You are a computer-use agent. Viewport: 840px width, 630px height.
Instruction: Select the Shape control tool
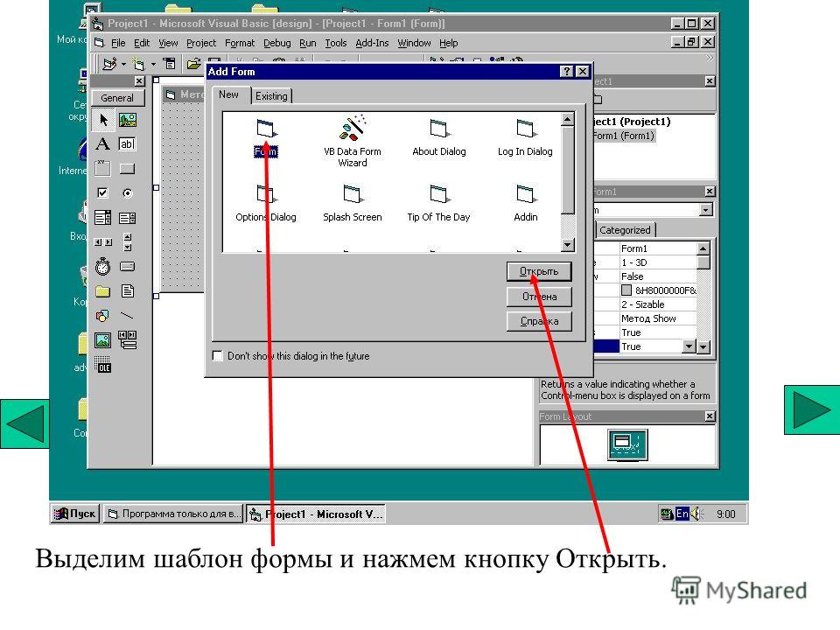[103, 316]
